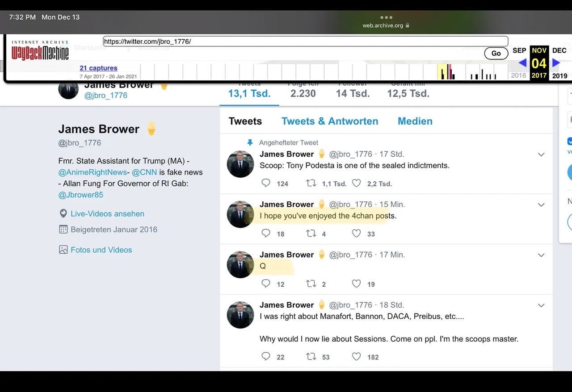
Task: Go to next capture with right arrow
Action: pos(556,63)
